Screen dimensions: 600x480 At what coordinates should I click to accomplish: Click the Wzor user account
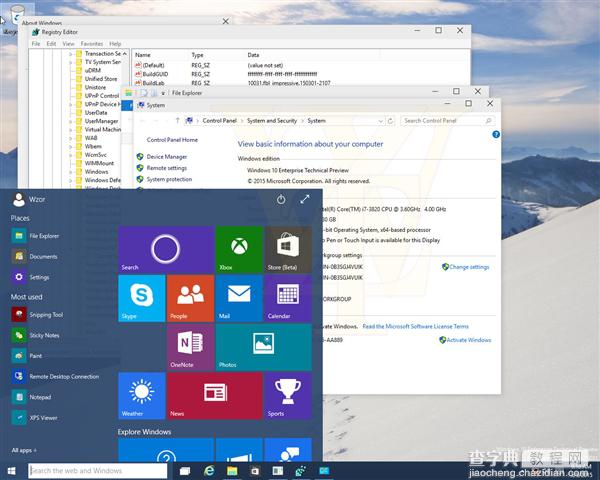[x=29, y=199]
